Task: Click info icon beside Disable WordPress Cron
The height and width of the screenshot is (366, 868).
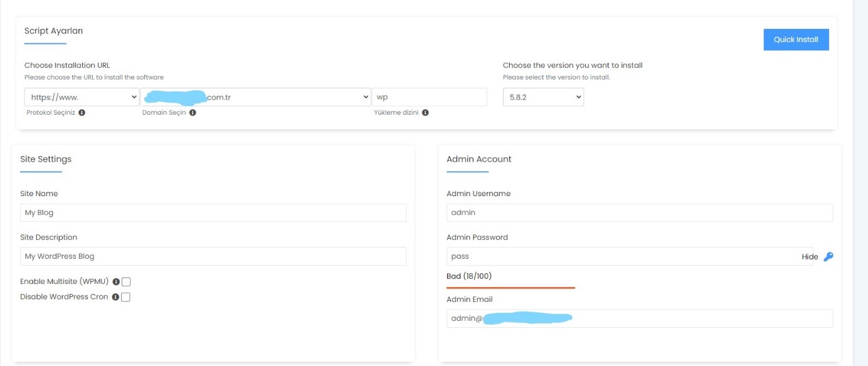Action: point(115,297)
